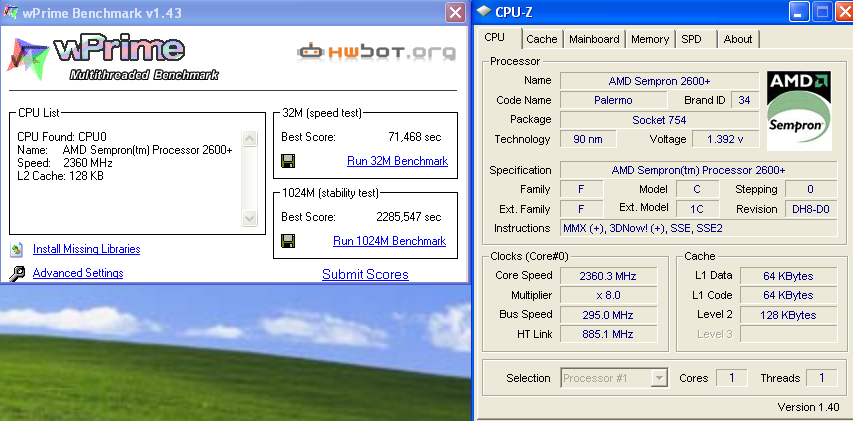Click the empty Level 3 cache field
This screenshot has height=425, width=853.
coord(788,334)
